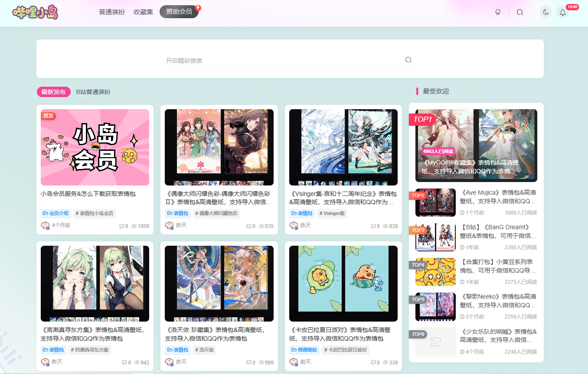Image resolution: width=588 pixels, height=374 pixels.
Task: Open 《洛天依·珍藏集》 post title
Action: coord(215,334)
